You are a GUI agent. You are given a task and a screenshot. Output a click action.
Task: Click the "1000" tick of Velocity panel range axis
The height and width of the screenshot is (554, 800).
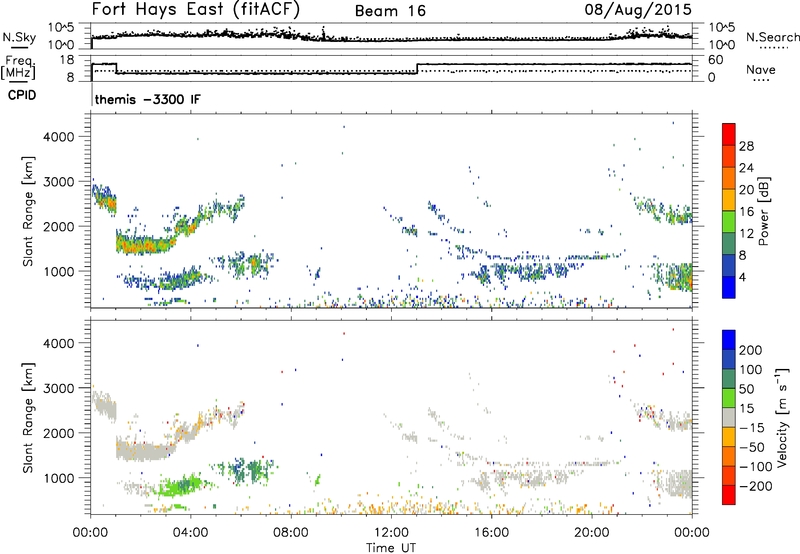(59, 478)
